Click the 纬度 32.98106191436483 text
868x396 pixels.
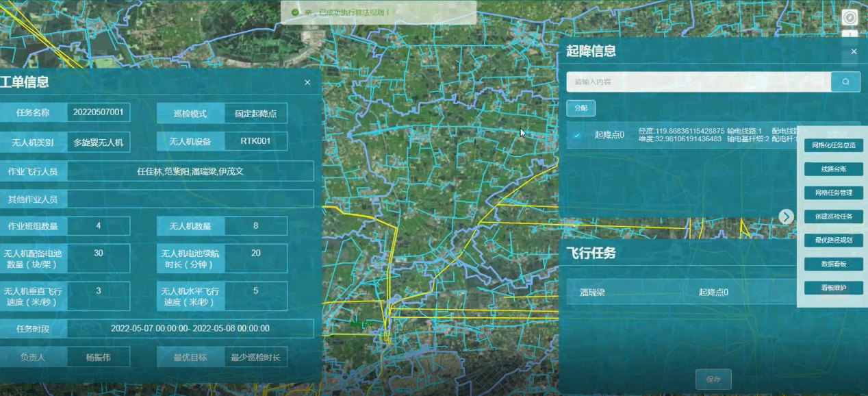point(680,139)
